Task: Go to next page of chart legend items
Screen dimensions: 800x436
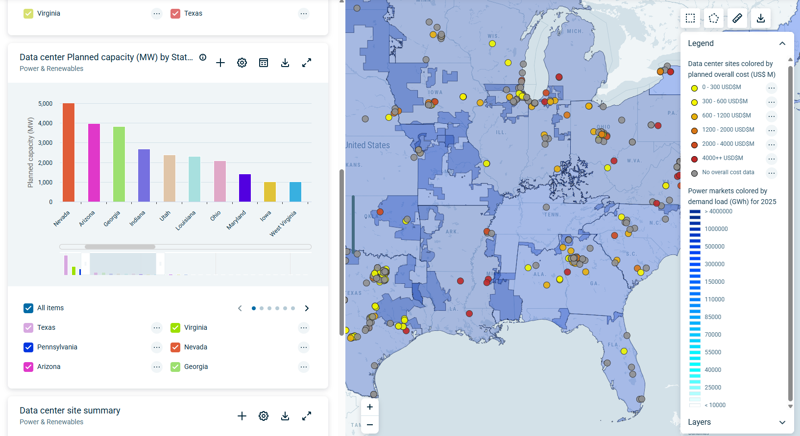Action: point(307,308)
